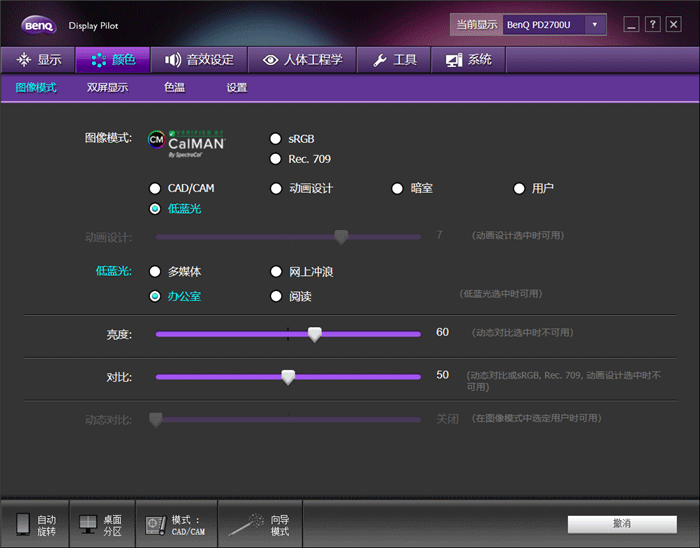The height and width of the screenshot is (548, 700).
Task: Switch to the 色温 sub-tab
Action: 175,87
